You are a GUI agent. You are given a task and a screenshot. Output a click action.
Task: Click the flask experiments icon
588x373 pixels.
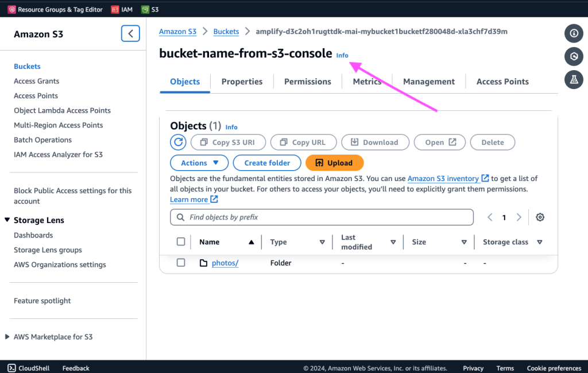[x=574, y=79]
